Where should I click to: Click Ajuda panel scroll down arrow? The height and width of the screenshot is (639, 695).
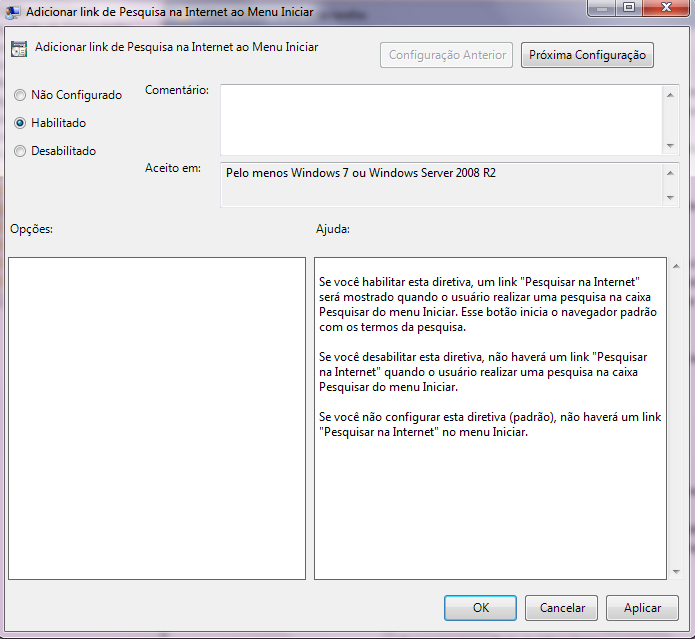676,572
